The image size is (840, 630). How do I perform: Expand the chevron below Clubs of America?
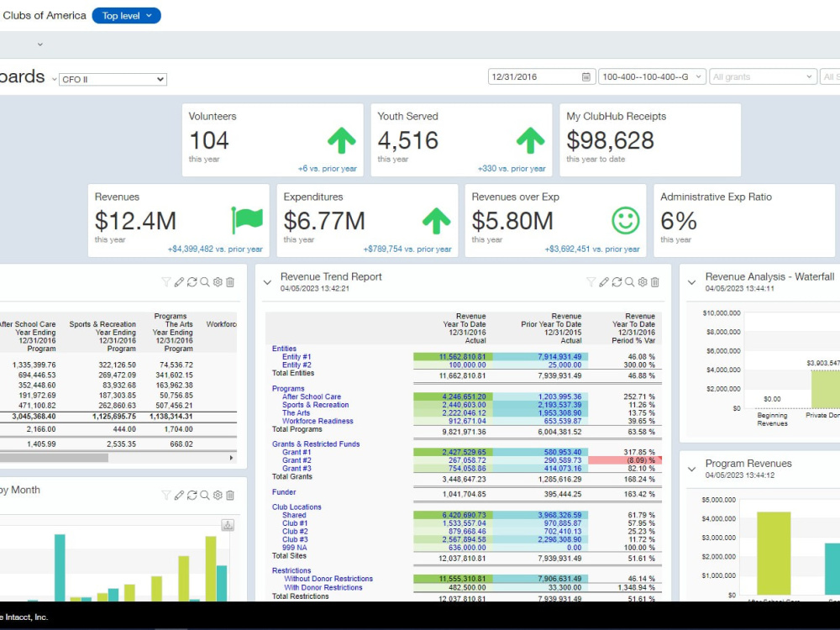click(40, 45)
